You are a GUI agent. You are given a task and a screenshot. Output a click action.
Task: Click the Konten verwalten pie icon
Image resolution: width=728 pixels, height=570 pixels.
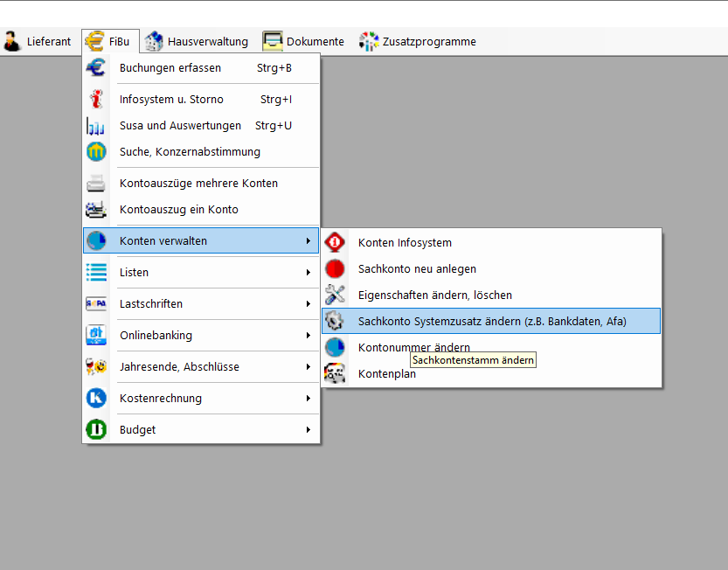(x=96, y=240)
